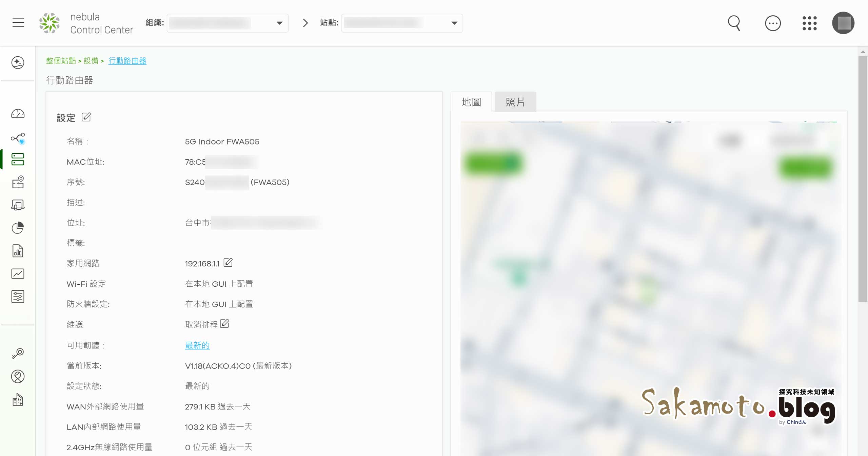Open the user account avatar
The image size is (868, 456).
[843, 23]
